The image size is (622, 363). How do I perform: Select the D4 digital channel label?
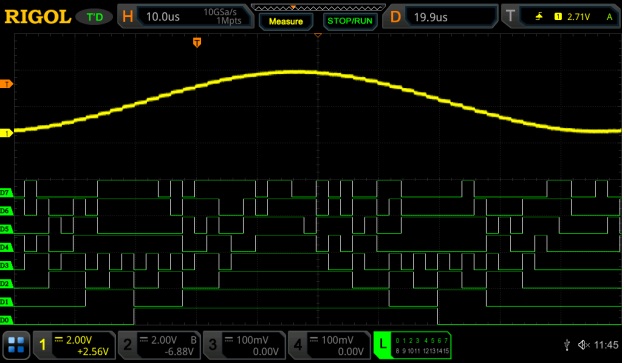point(6,248)
